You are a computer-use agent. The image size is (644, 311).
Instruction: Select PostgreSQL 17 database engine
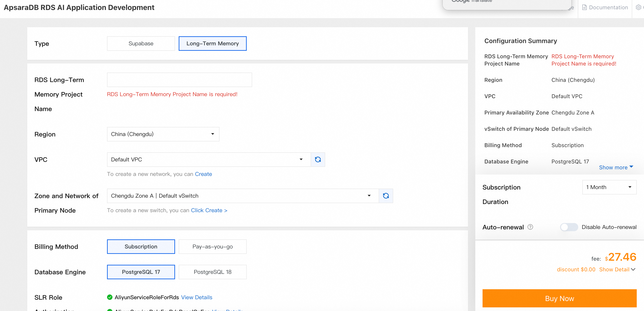point(141,272)
